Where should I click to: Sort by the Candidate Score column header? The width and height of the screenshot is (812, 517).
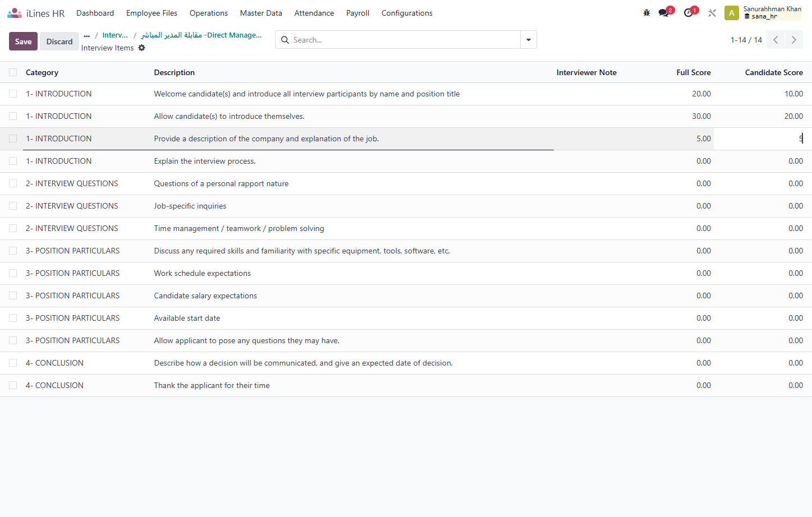point(774,72)
